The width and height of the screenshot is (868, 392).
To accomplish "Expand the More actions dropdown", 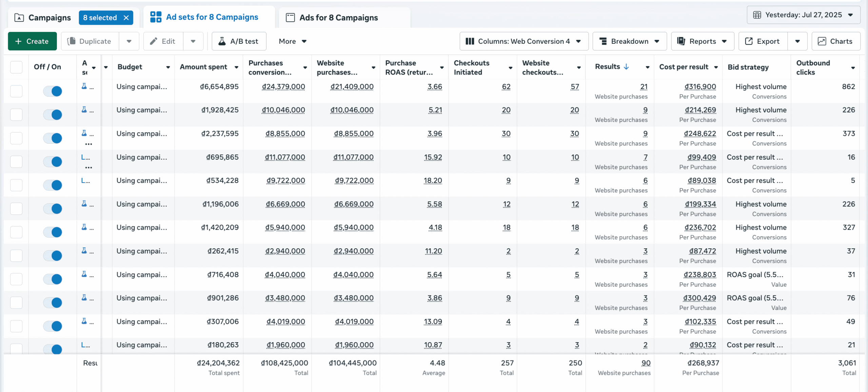I will click(x=292, y=41).
